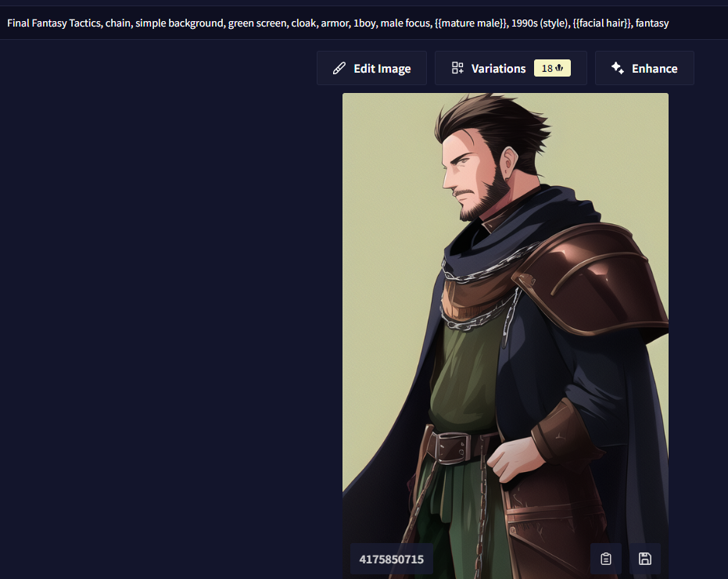Viewport: 728px width, 579px height.
Task: Copy the seed number 4175850715
Action: click(x=392, y=559)
